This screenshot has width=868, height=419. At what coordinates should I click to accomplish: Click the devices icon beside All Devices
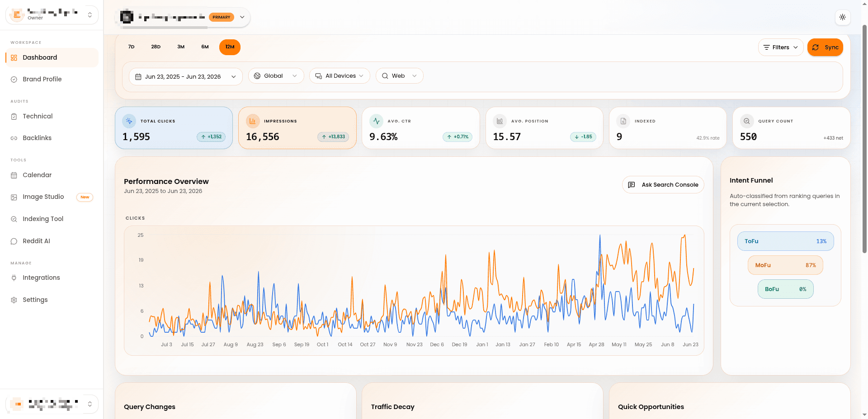319,76
